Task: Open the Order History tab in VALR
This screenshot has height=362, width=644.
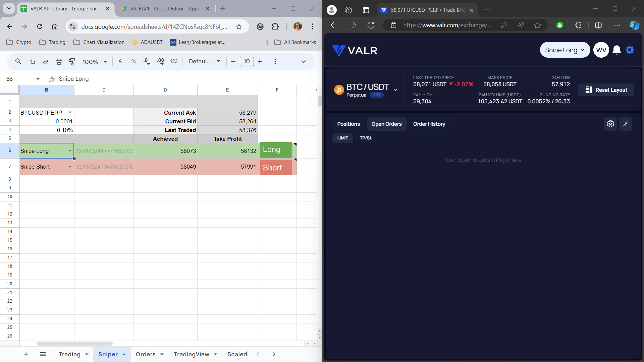Action: tap(429, 124)
